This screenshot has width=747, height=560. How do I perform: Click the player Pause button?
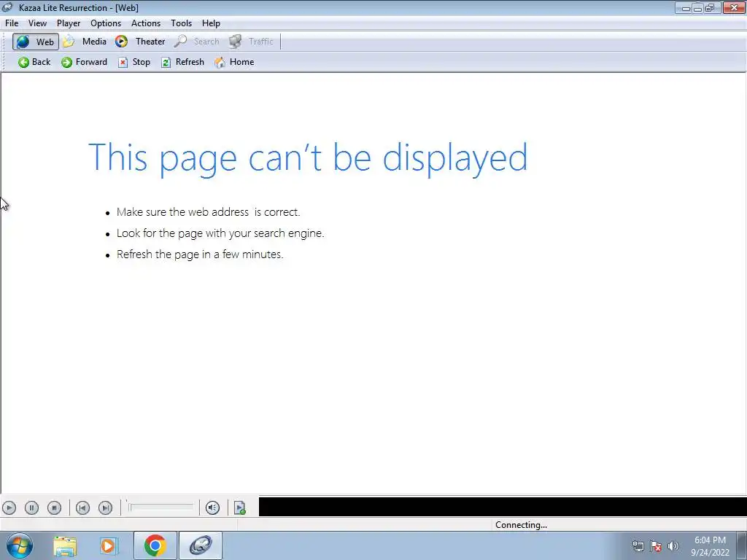coord(31,508)
